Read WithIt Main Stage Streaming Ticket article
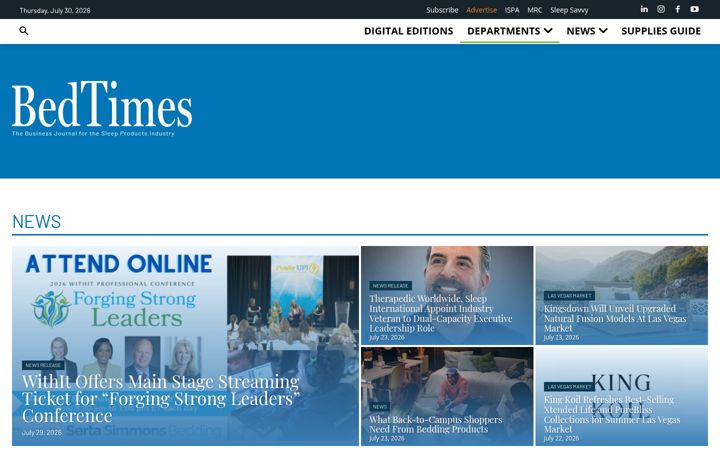The height and width of the screenshot is (450, 720). [161, 399]
